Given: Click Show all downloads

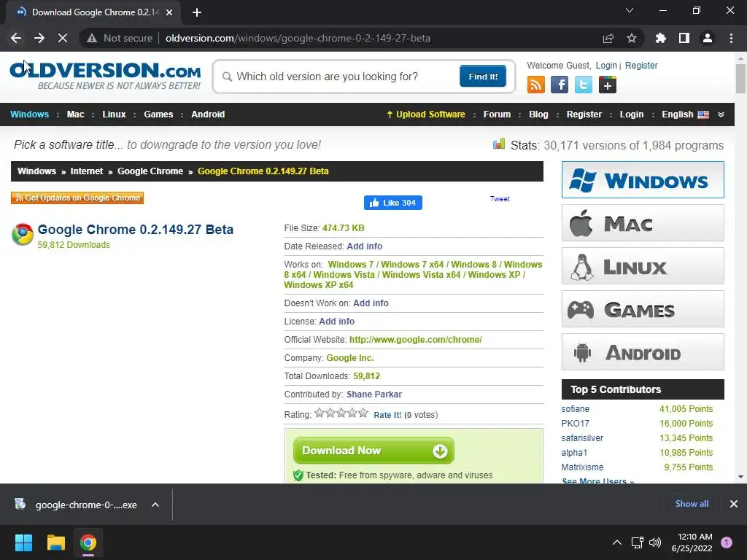Looking at the screenshot, I should [692, 504].
